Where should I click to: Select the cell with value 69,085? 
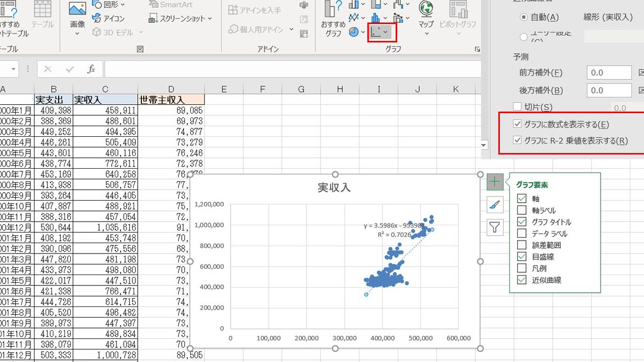171,111
